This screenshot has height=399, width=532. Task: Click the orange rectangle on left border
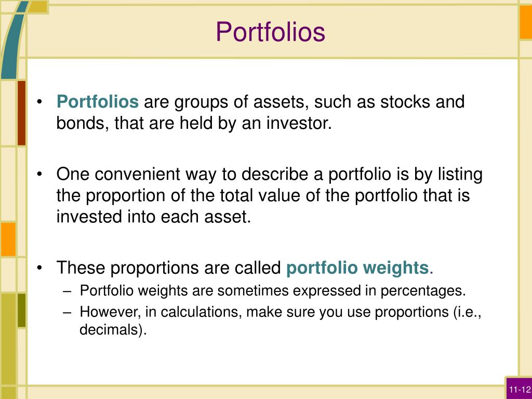[x=8, y=239]
